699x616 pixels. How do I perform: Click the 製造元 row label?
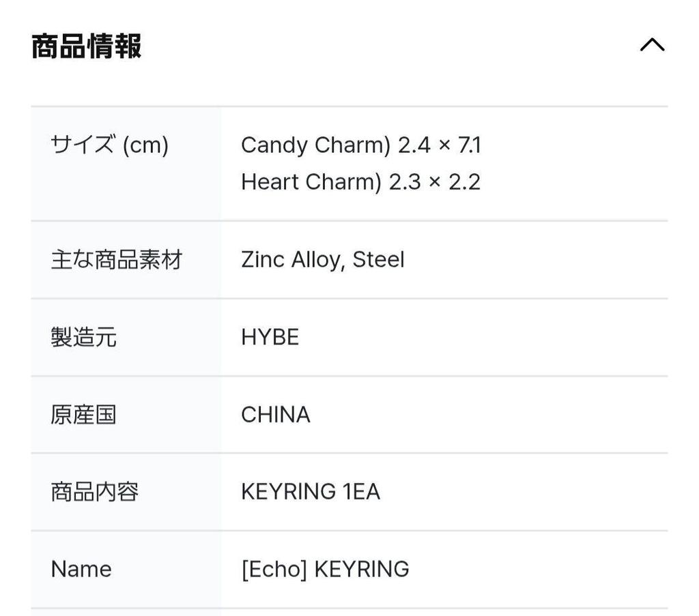click(x=83, y=337)
